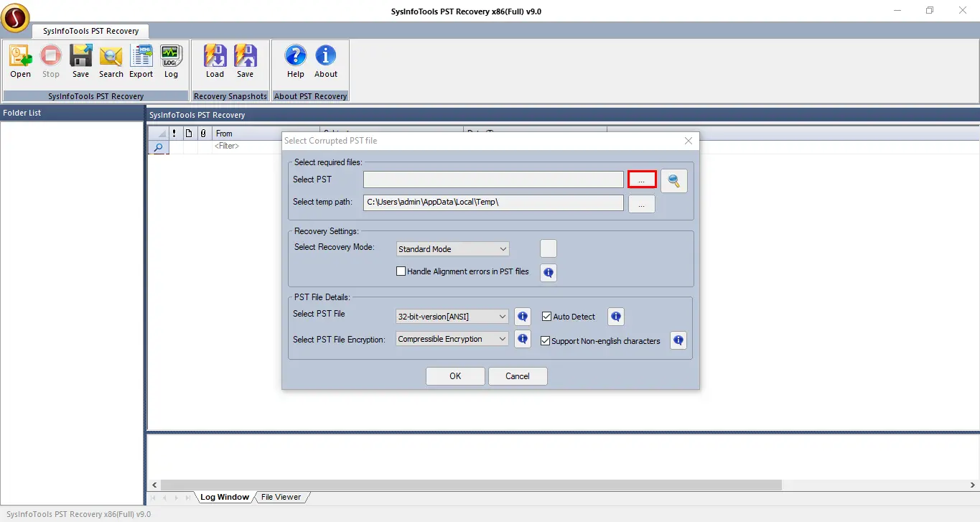Click the Export toolbar icon
Viewport: 980px width, 522px height.
141,62
